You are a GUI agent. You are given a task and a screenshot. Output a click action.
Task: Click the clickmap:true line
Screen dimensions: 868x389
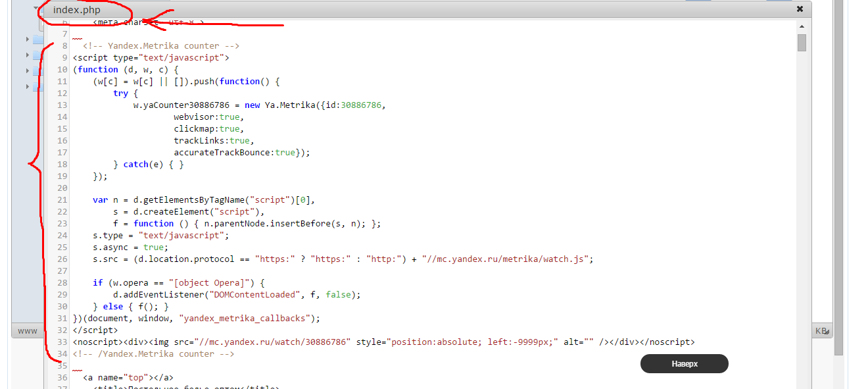(209, 129)
